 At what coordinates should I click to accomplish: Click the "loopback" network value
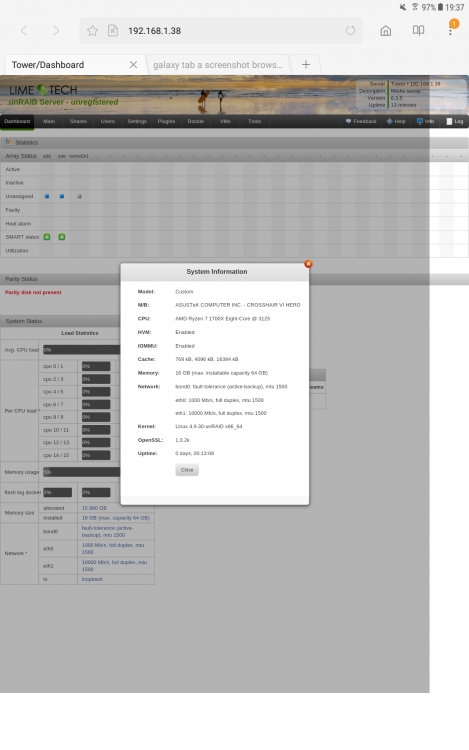(92, 579)
